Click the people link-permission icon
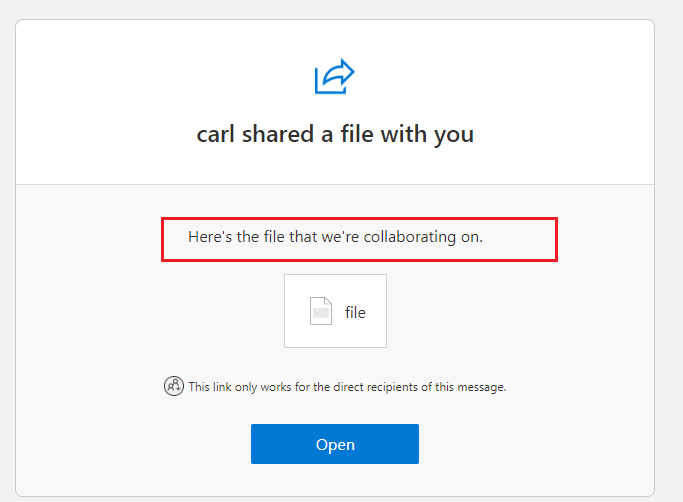This screenshot has height=502, width=683. point(174,386)
